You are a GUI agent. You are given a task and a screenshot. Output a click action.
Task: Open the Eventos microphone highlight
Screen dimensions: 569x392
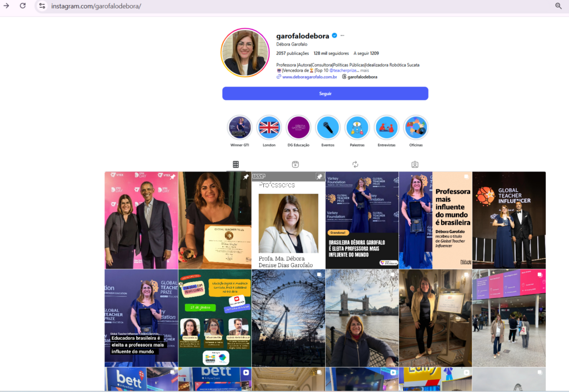tap(328, 128)
